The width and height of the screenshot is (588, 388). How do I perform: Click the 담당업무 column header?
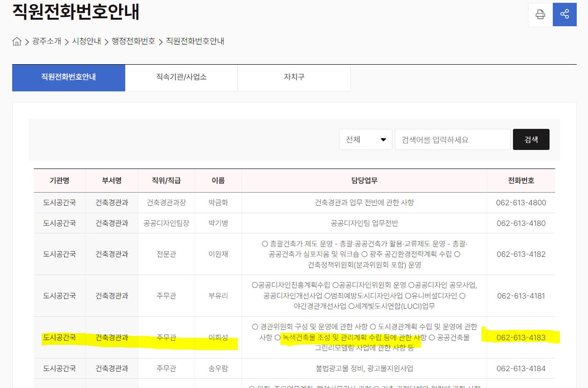[364, 180]
